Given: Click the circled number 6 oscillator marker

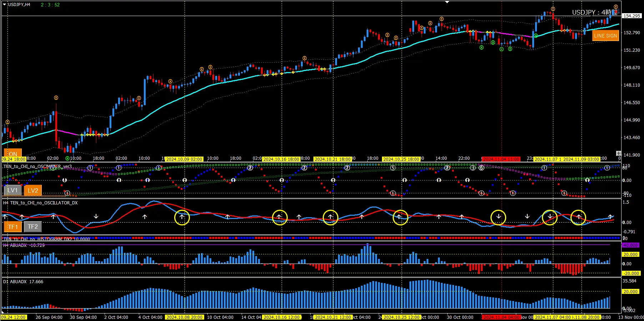Looking at the screenshot, I should tap(481, 168).
